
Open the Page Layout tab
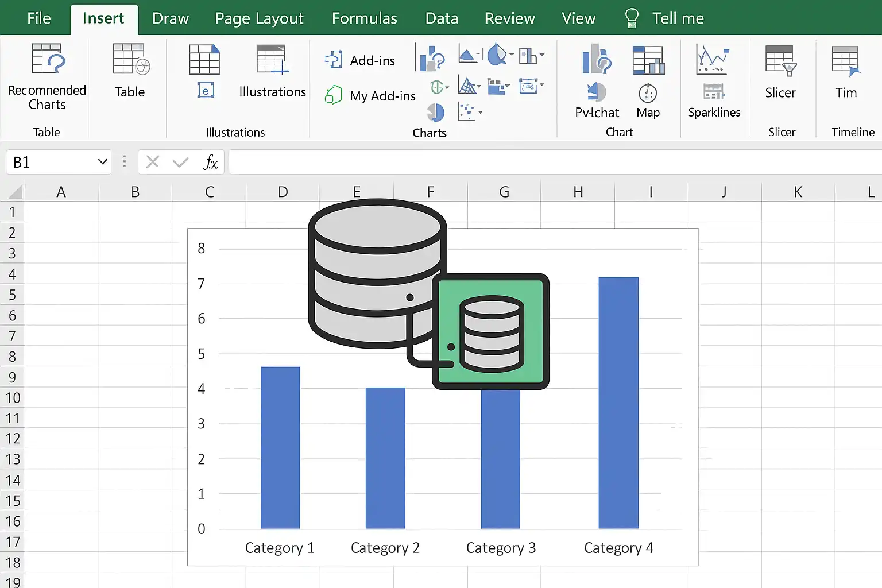(x=259, y=18)
